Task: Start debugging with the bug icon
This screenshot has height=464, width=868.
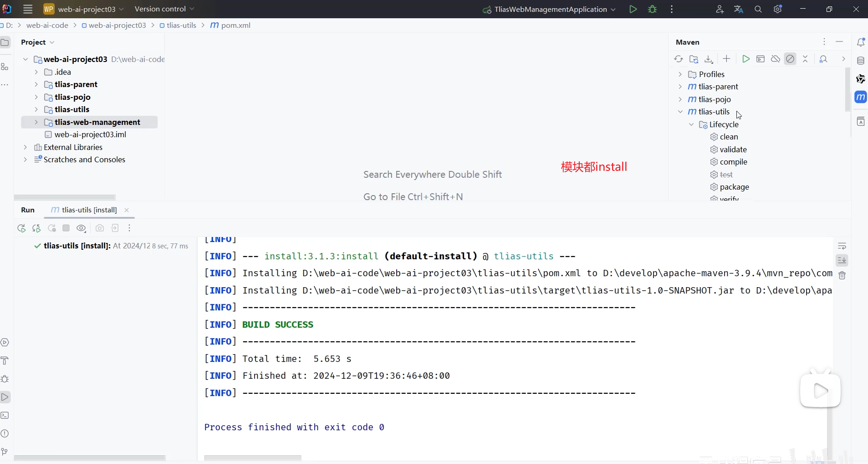Action: pyautogui.click(x=652, y=9)
